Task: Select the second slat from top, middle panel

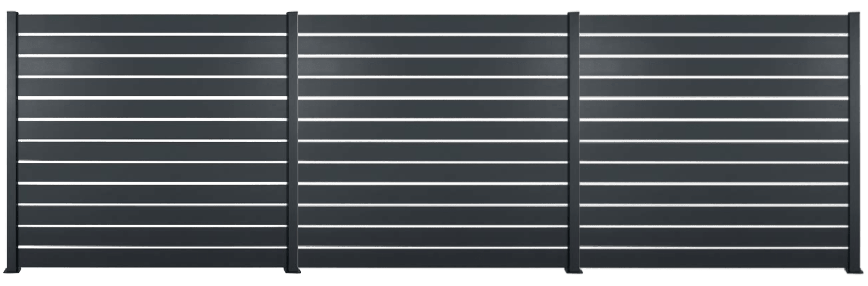Action: 433,45
